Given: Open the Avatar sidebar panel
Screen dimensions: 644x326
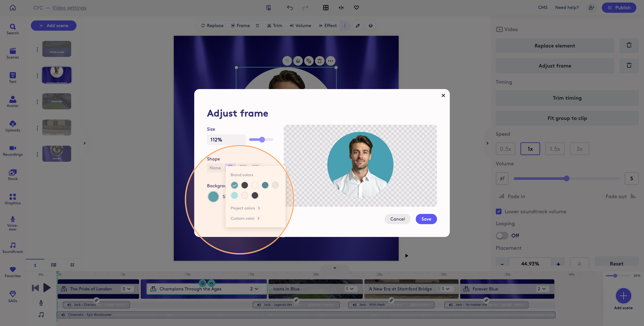Looking at the screenshot, I should click(x=13, y=102).
